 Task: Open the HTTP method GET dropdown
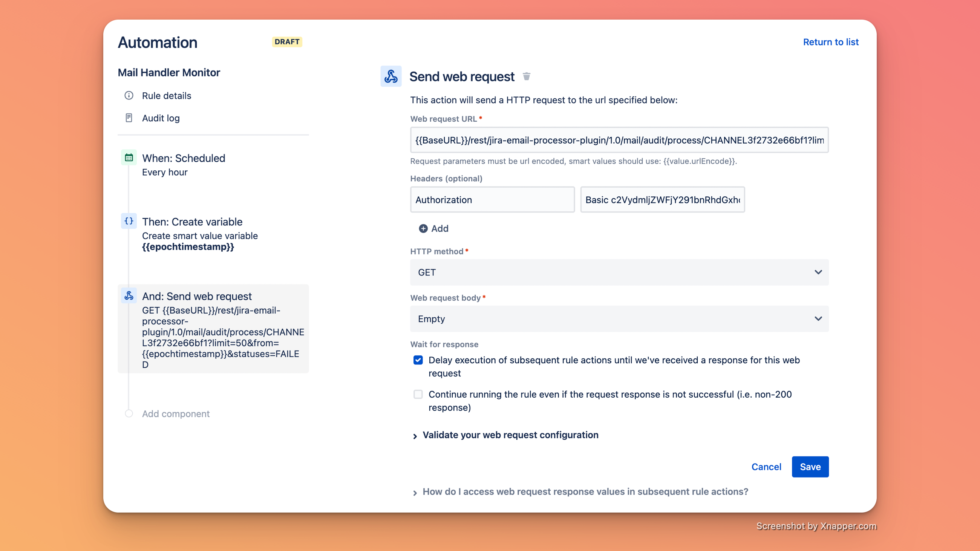click(x=619, y=272)
